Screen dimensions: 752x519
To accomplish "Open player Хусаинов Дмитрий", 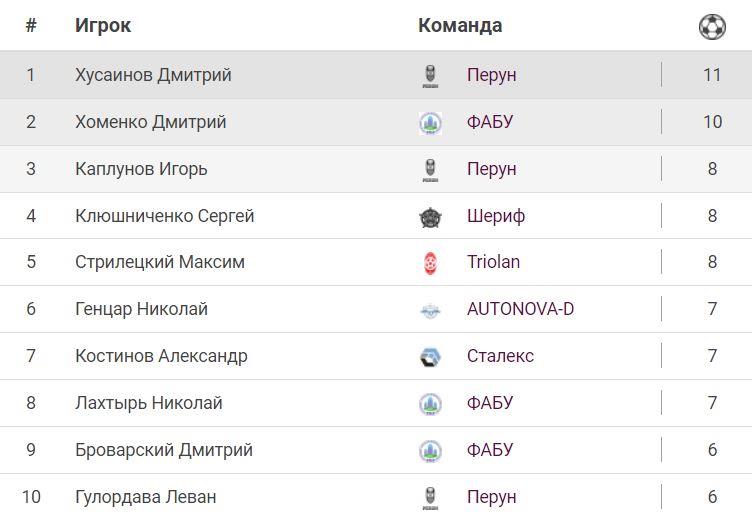I will coord(153,75).
